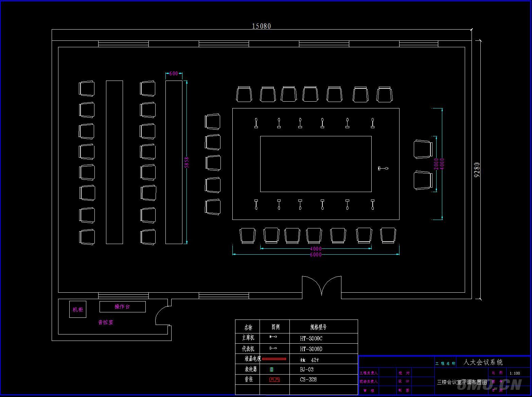This screenshot has height=397, width=532.
Task: Select the 主席机 legend symbol
Action: click(273, 337)
